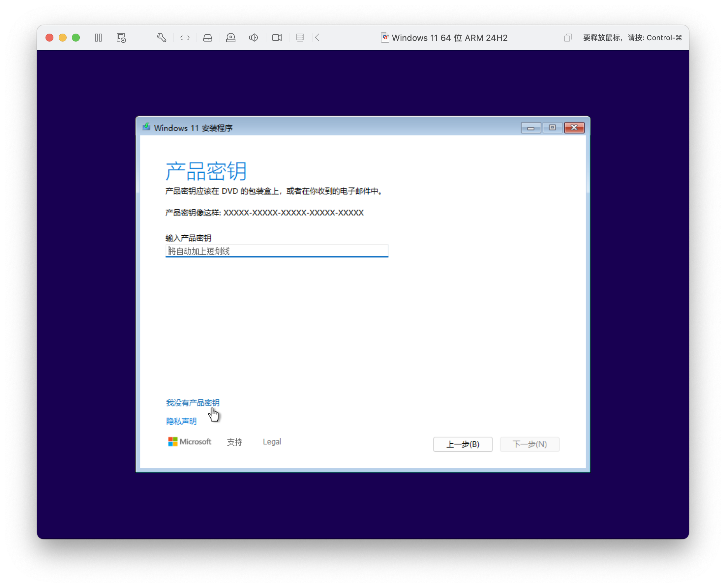
Task: Maximize the Windows 11 setup dialog
Action: click(552, 128)
